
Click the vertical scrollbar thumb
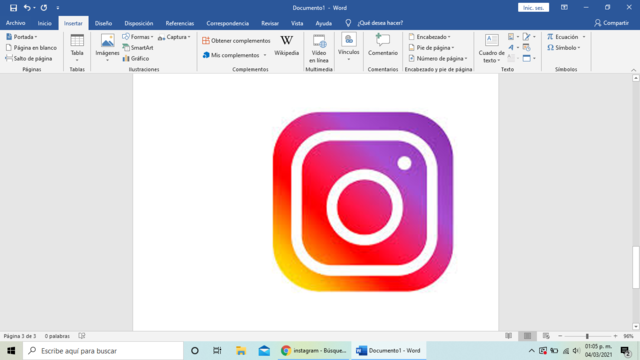(636, 267)
